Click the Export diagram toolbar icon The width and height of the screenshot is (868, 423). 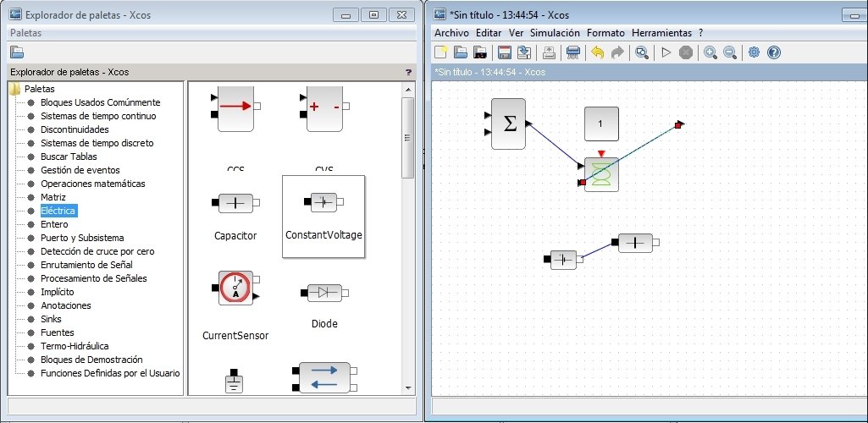(549, 52)
